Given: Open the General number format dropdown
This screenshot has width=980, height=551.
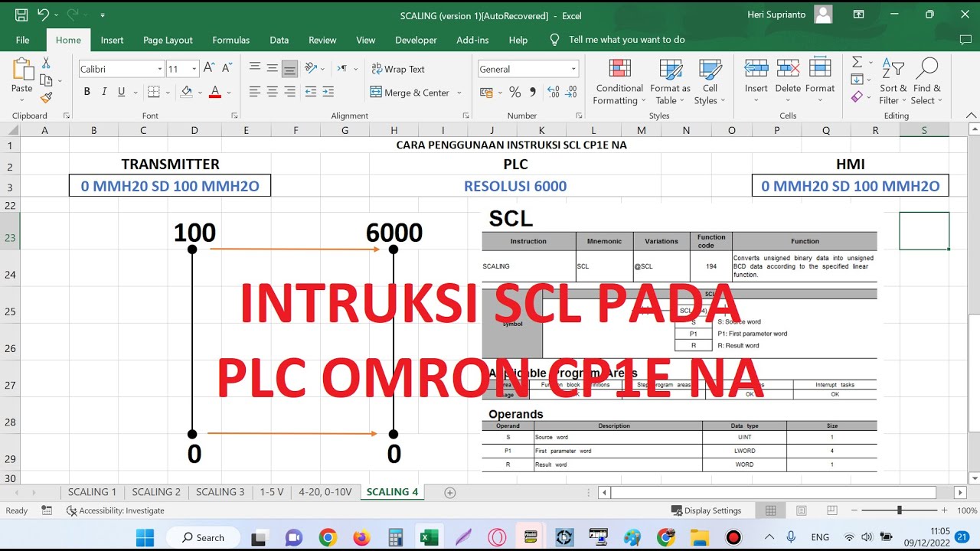Looking at the screenshot, I should [573, 69].
